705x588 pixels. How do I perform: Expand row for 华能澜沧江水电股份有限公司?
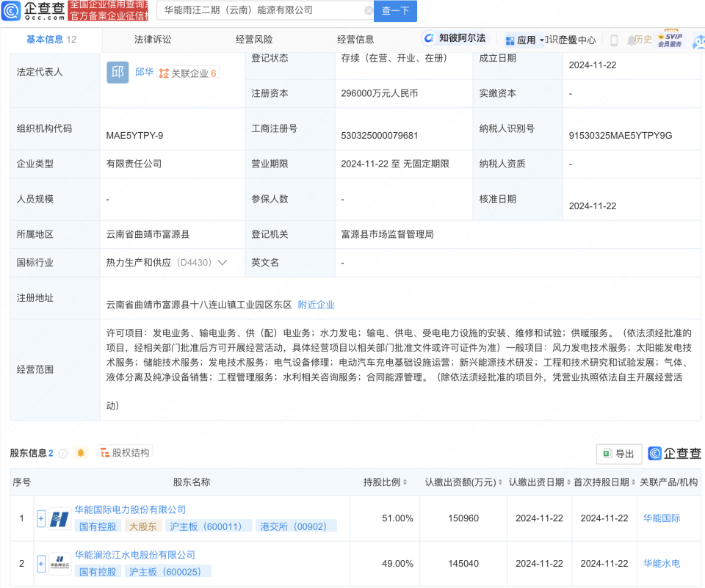41,564
